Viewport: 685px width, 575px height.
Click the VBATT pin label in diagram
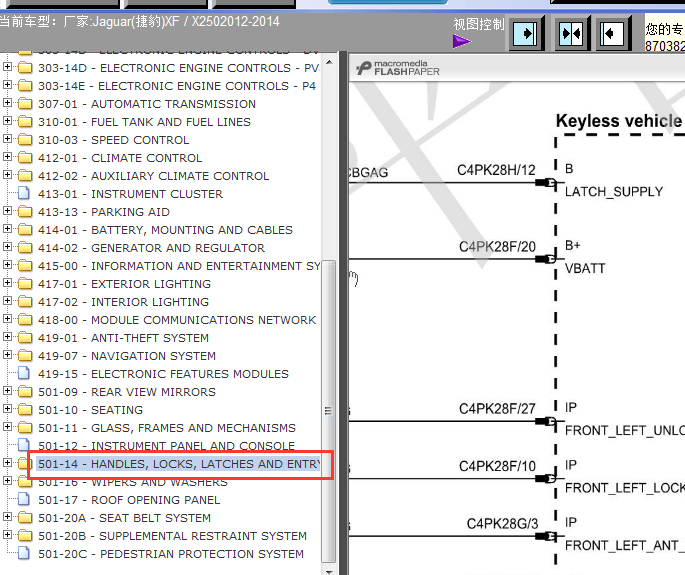(x=585, y=268)
